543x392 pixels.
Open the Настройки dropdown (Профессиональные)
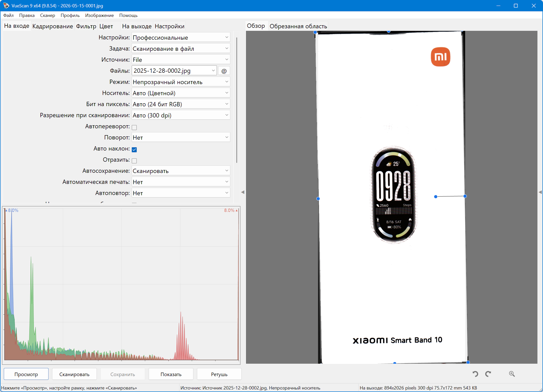181,37
